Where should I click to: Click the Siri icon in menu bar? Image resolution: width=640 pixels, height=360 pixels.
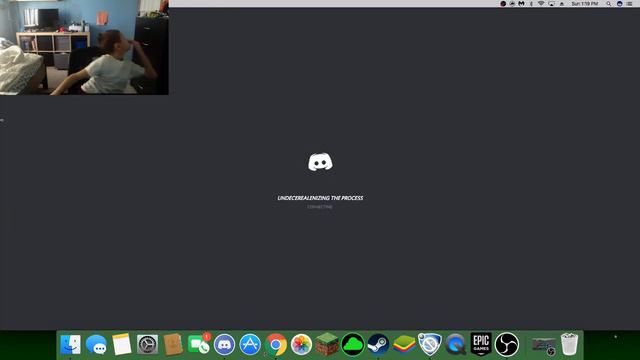click(x=620, y=4)
